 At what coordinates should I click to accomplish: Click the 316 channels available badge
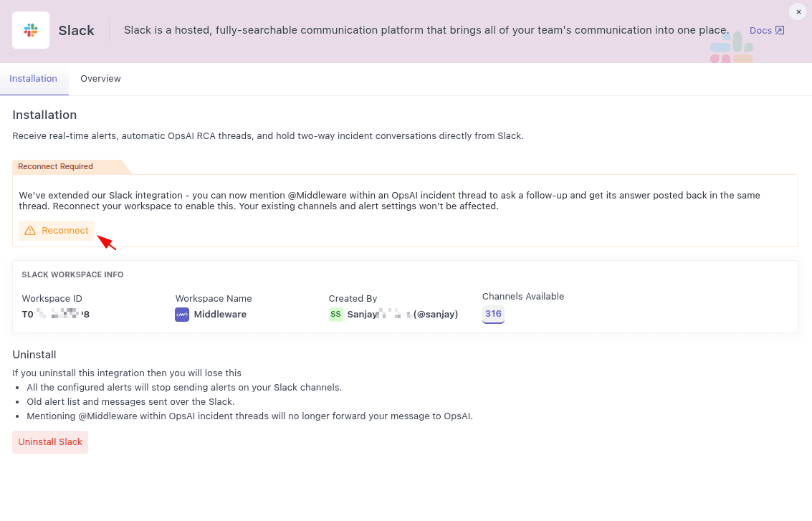click(493, 314)
